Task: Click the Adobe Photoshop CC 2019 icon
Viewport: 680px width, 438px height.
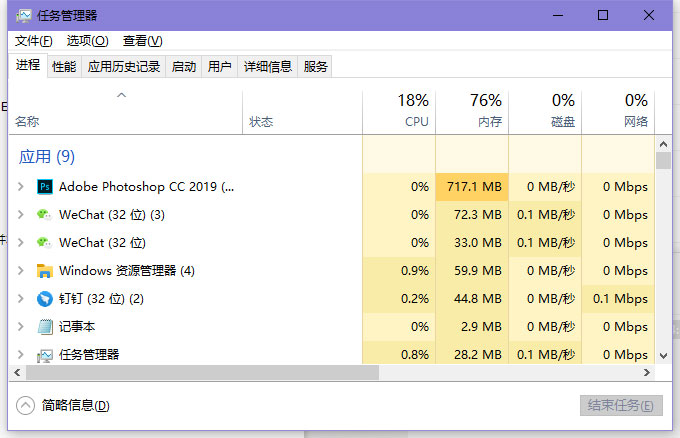Action: (x=45, y=187)
